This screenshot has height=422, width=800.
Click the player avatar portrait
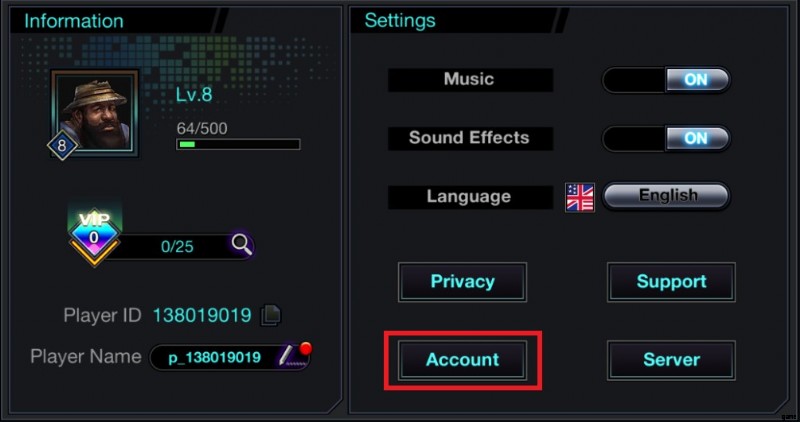[x=95, y=110]
